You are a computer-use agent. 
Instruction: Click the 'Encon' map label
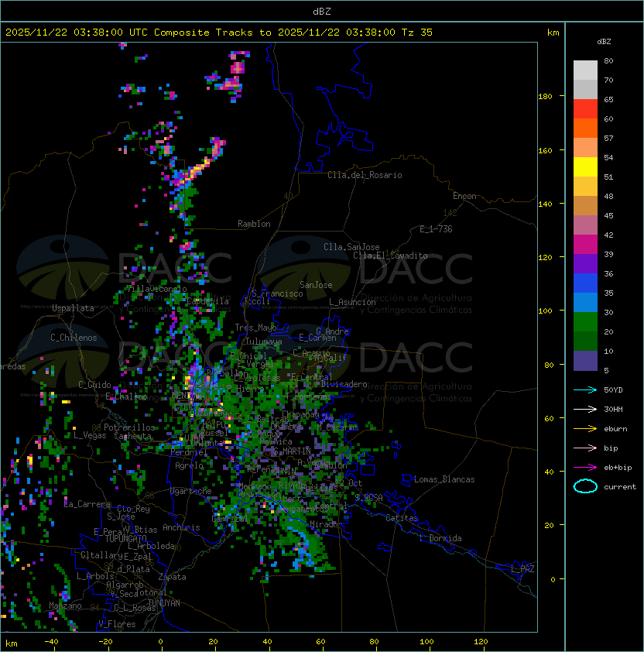point(464,196)
